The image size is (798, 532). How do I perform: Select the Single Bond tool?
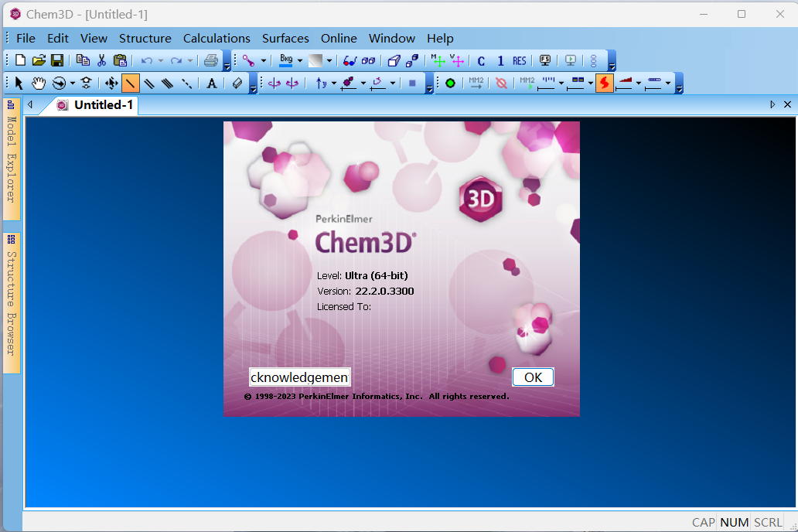pyautogui.click(x=131, y=83)
